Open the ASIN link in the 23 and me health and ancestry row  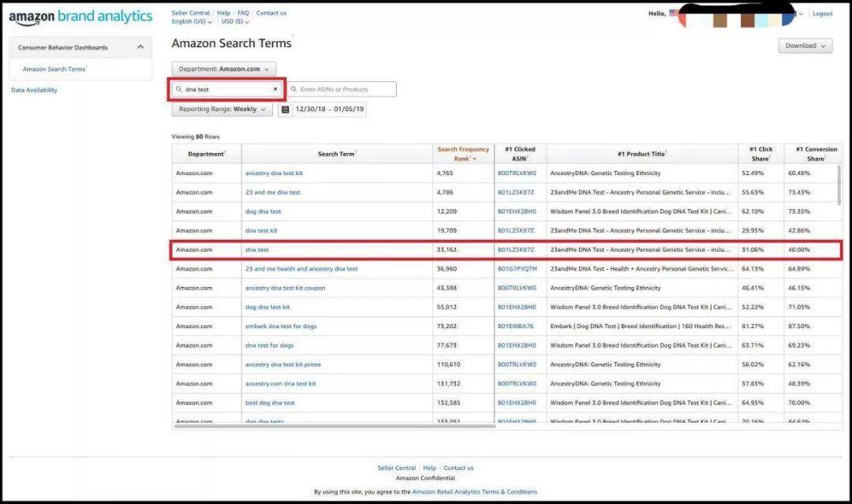click(x=517, y=269)
